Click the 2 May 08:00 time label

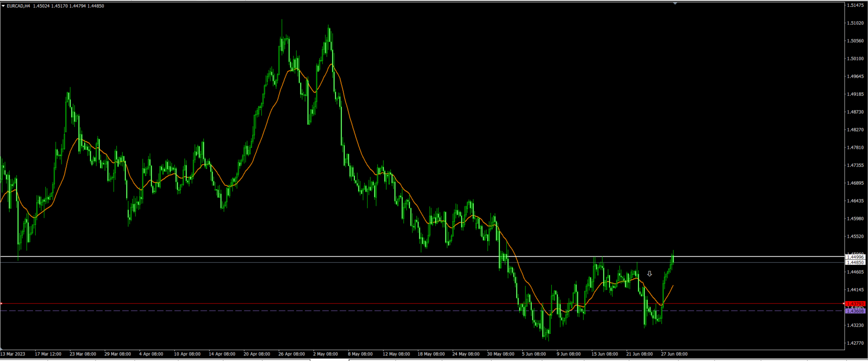(x=325, y=354)
